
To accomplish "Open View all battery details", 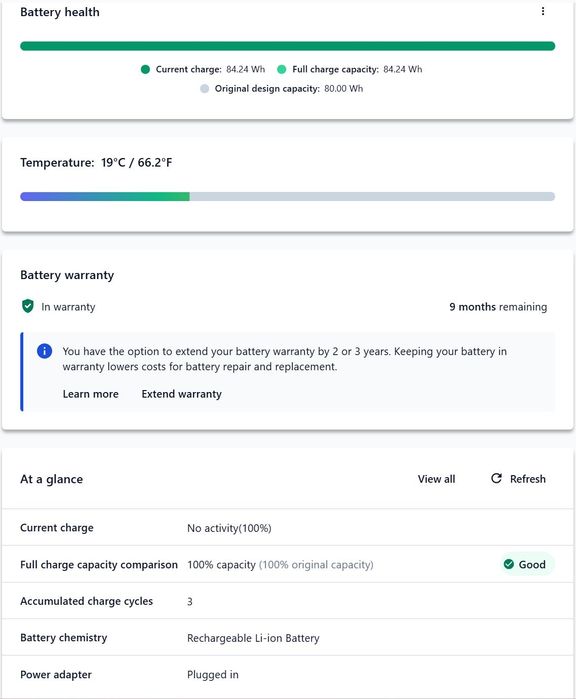I will pyautogui.click(x=436, y=479).
